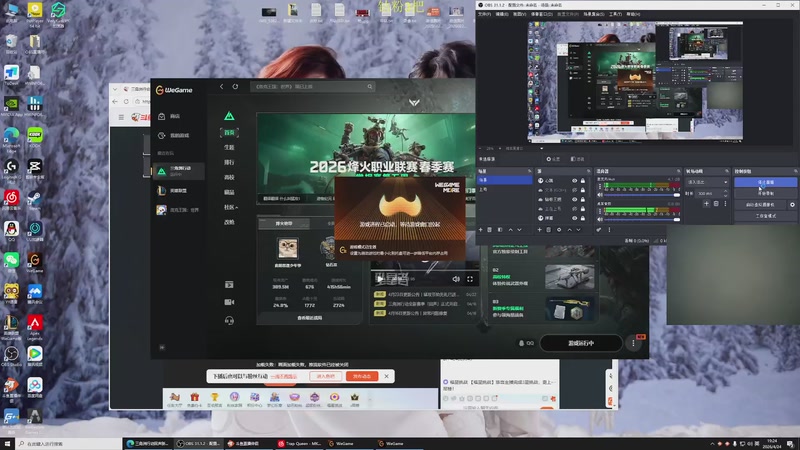This screenshot has height=450, width=800.
Task: Toggle visibility eye of the 弹幕 source
Action: (574, 218)
